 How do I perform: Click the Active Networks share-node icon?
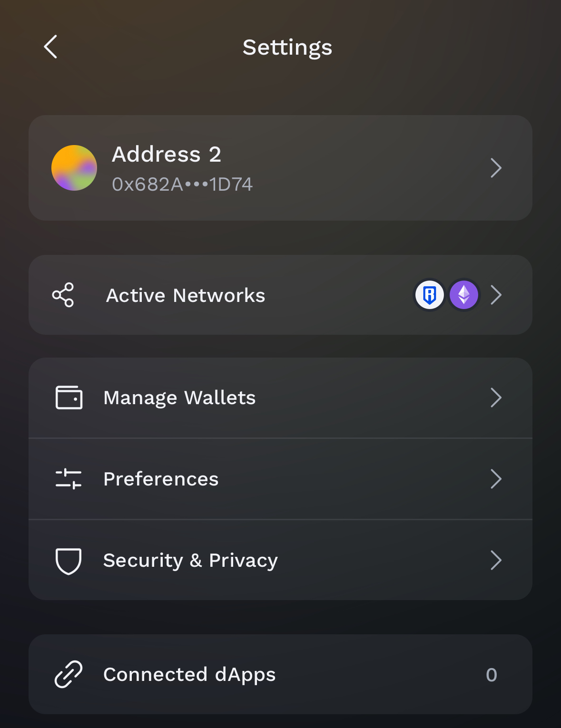[63, 295]
